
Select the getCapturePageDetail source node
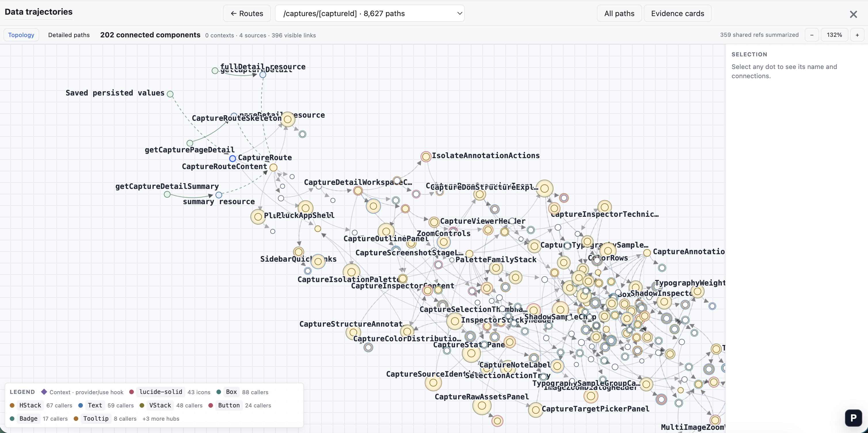tap(190, 143)
